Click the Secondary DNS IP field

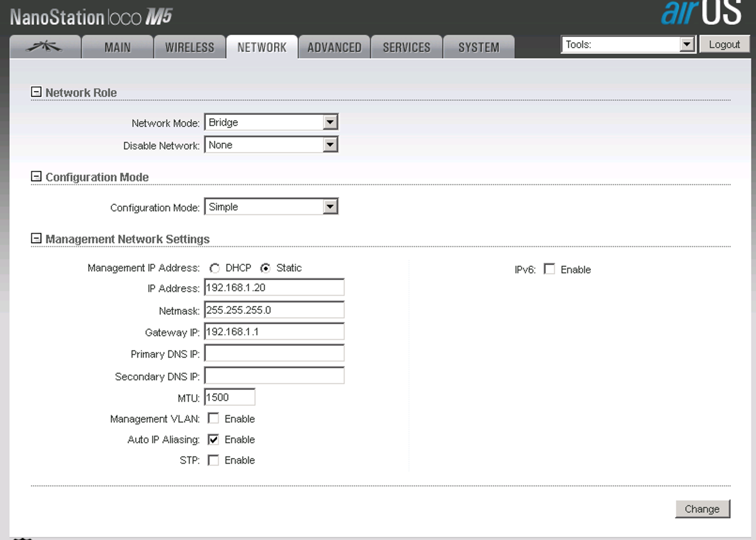click(x=274, y=376)
